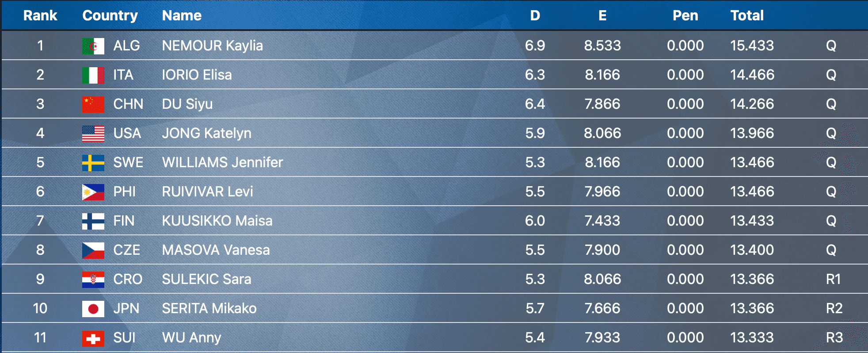Click the Philippines flag icon
868x353 pixels.
[93, 192]
